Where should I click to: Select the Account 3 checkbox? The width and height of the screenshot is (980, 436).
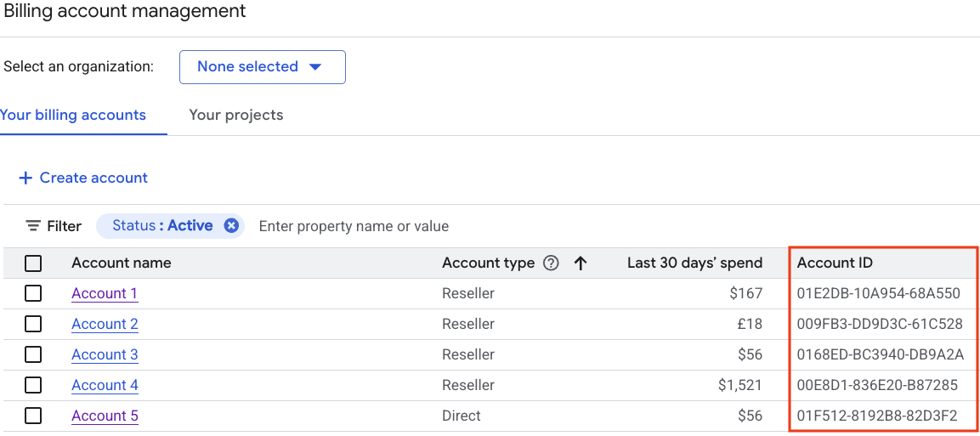pos(33,354)
